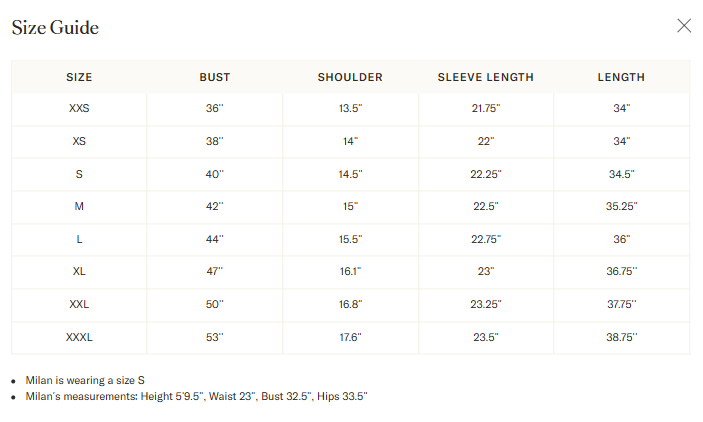This screenshot has width=703, height=422.
Task: Select the XL size row label
Action: (79, 271)
